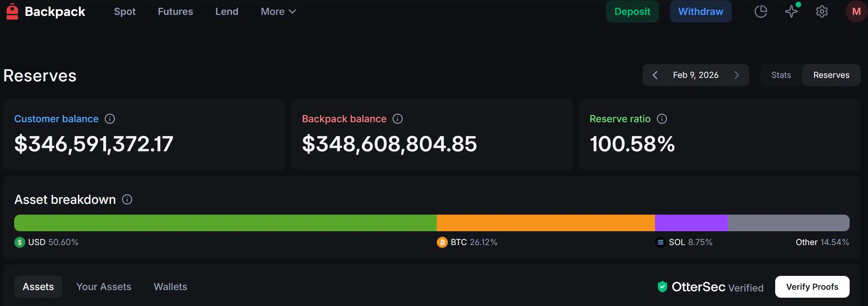Click the pie chart portfolio icon

pyautogui.click(x=761, y=11)
